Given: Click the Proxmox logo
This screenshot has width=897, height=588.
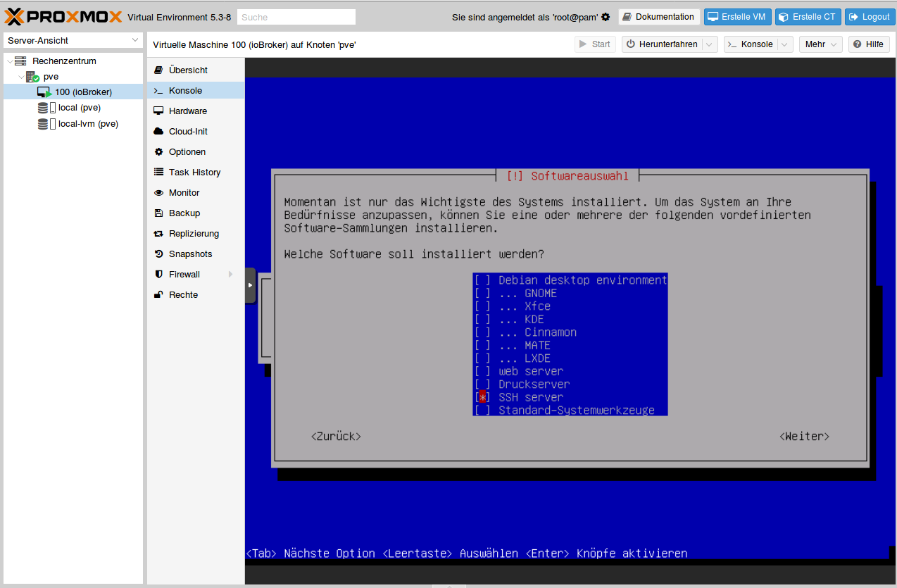Looking at the screenshot, I should click(63, 16).
